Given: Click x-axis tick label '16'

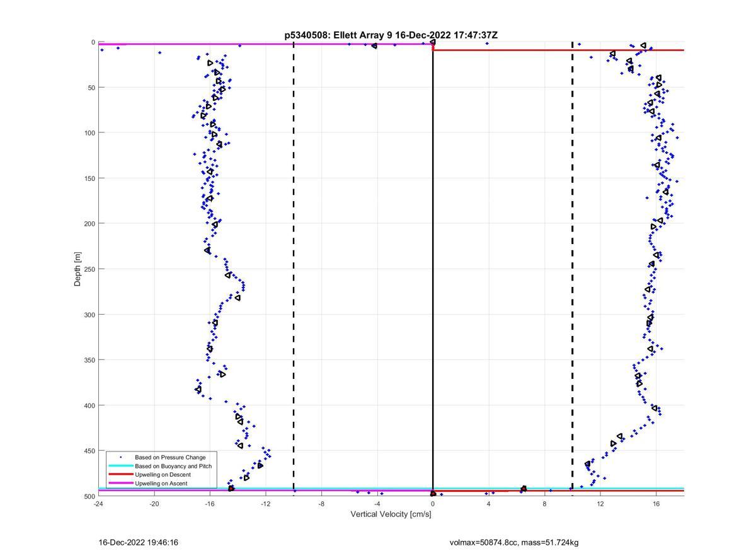Looking at the screenshot, I should click(x=656, y=504).
